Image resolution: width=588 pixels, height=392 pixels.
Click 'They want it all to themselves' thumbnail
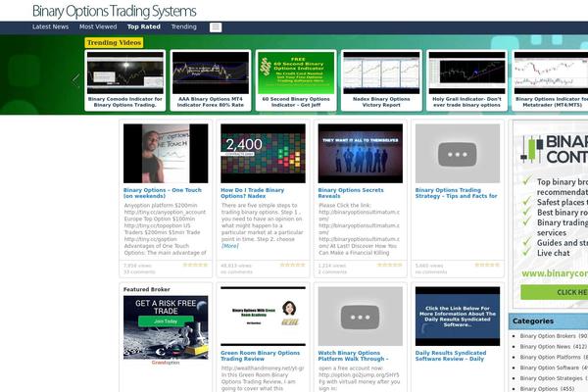[x=361, y=154]
